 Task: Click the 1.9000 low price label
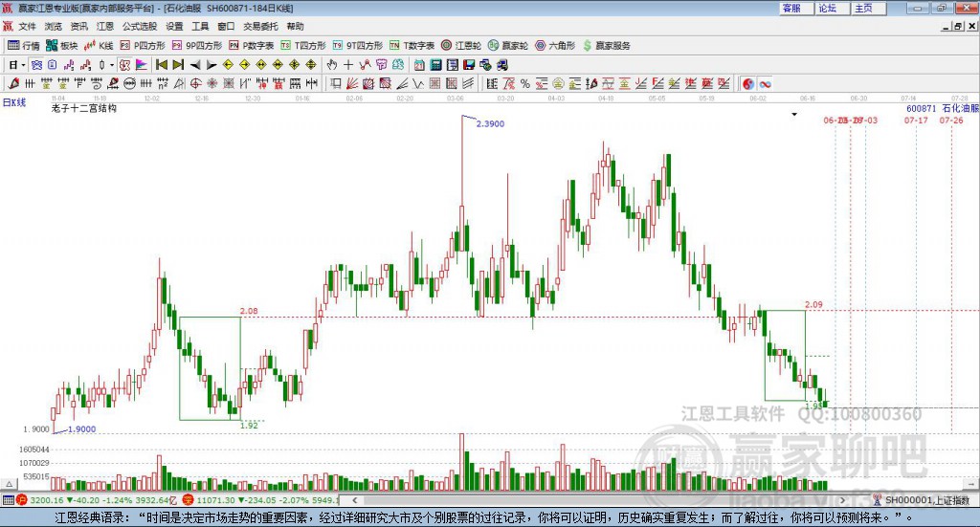point(82,429)
